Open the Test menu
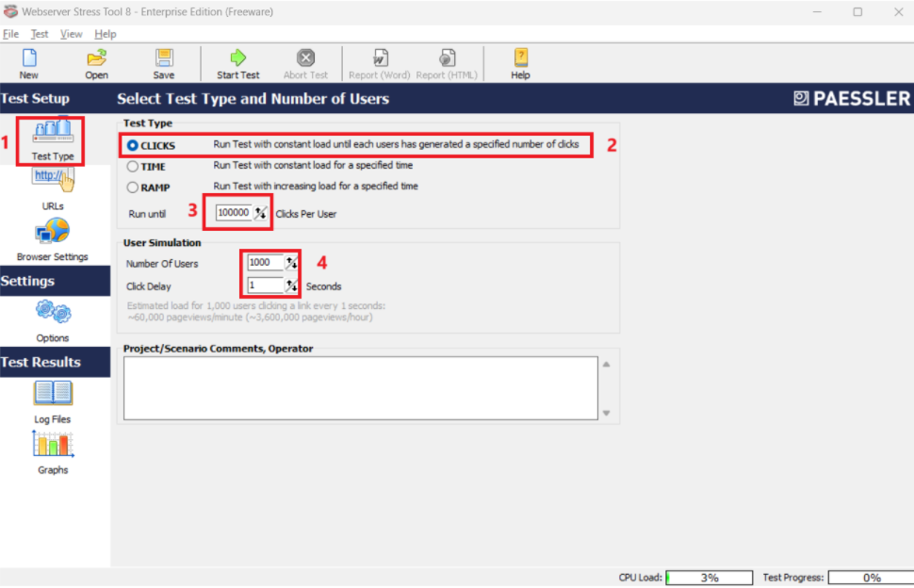Image resolution: width=914 pixels, height=588 pixels. pyautogui.click(x=39, y=34)
